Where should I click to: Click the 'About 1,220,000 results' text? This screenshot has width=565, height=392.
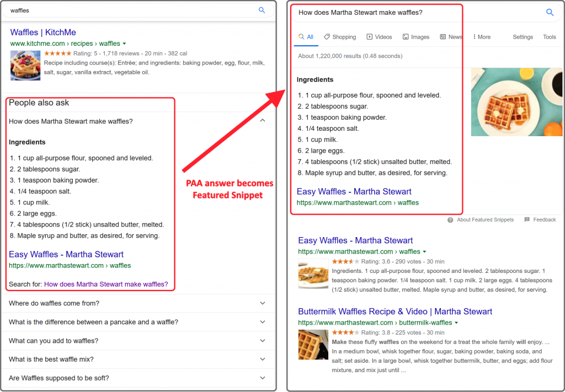350,56
